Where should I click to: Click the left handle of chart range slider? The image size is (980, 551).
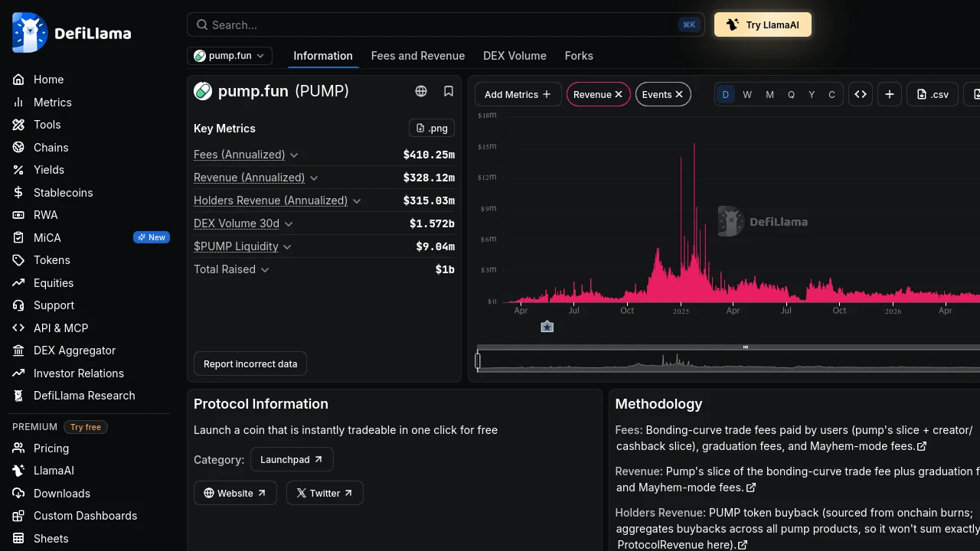click(x=478, y=360)
